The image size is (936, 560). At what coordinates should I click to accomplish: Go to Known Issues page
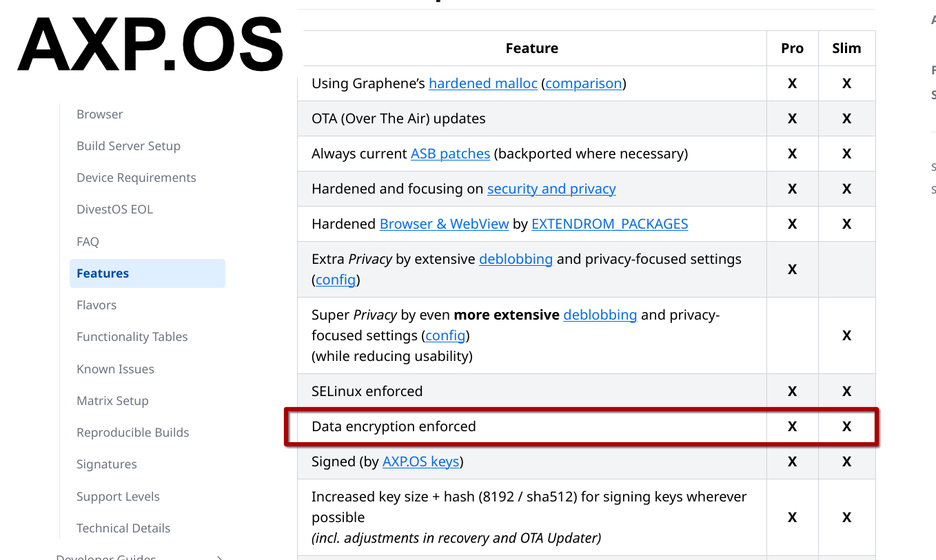115,369
